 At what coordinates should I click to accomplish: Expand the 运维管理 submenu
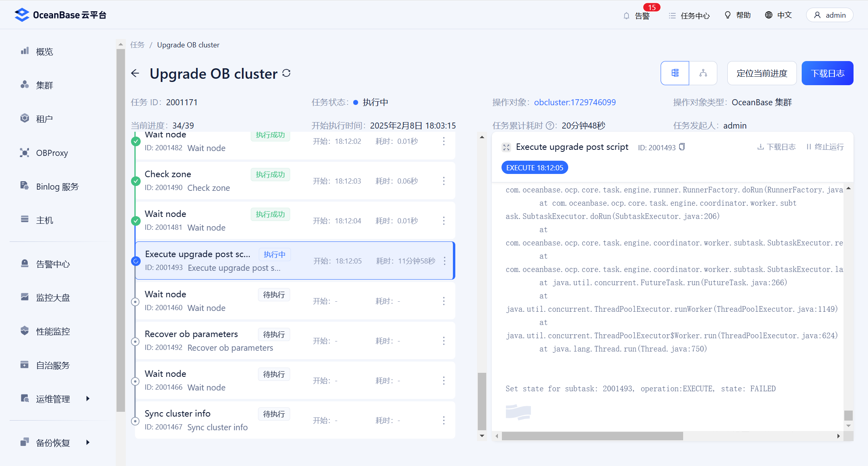(x=55, y=399)
